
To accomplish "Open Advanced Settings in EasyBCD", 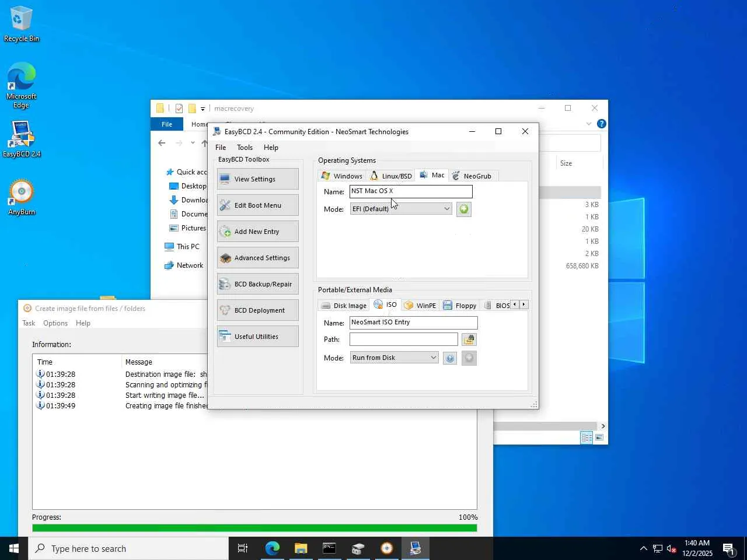I will (x=257, y=258).
